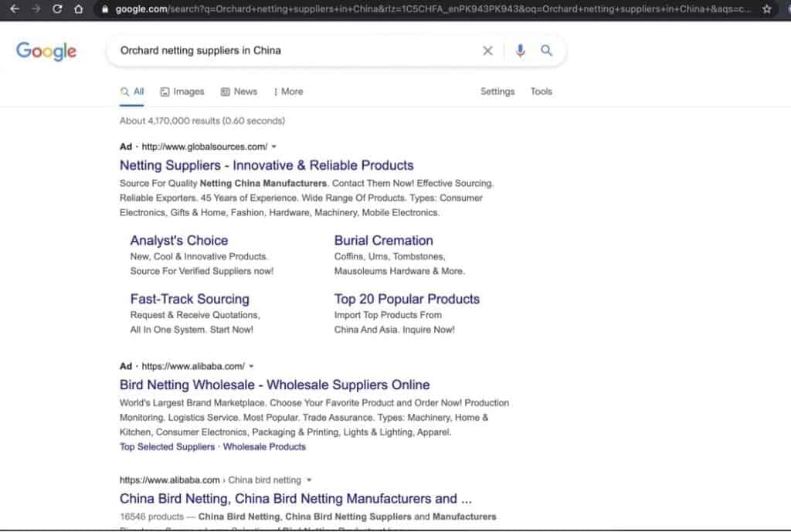
Task: Submit search with the magnifier icon
Action: pyautogui.click(x=546, y=50)
